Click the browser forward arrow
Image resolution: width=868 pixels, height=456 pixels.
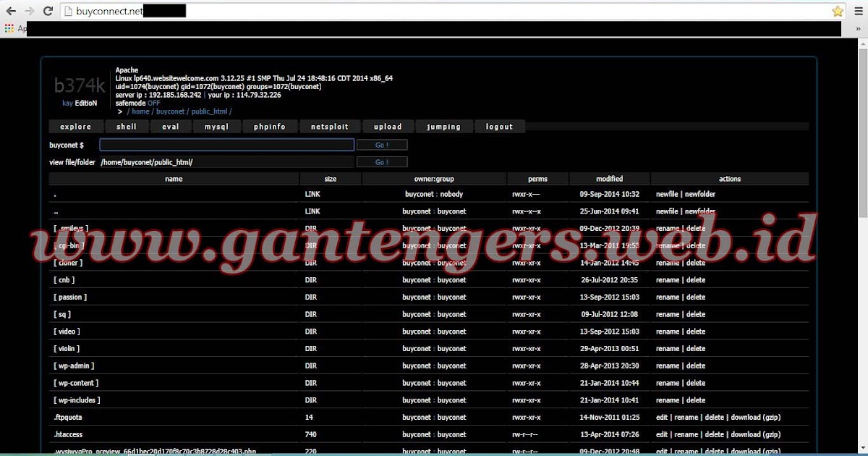[29, 10]
